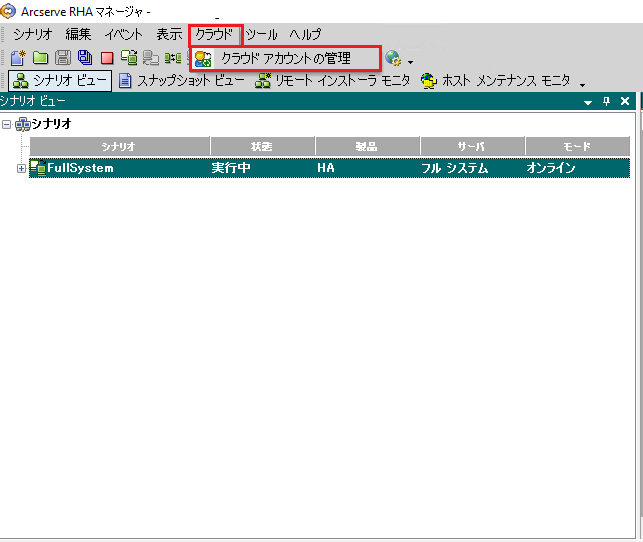Select クラウド アカウントの管理 menu item

(x=285, y=59)
